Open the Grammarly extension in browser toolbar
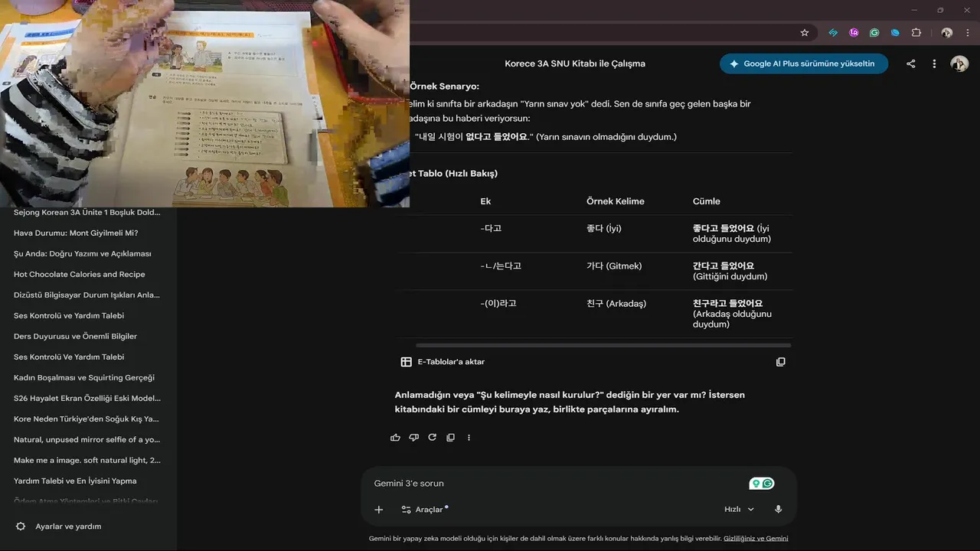 click(874, 33)
